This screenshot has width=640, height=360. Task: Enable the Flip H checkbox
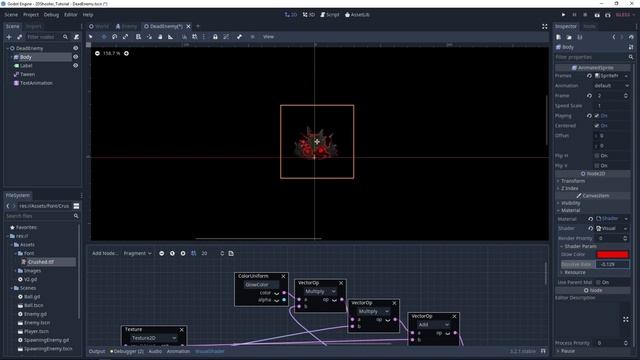point(597,156)
